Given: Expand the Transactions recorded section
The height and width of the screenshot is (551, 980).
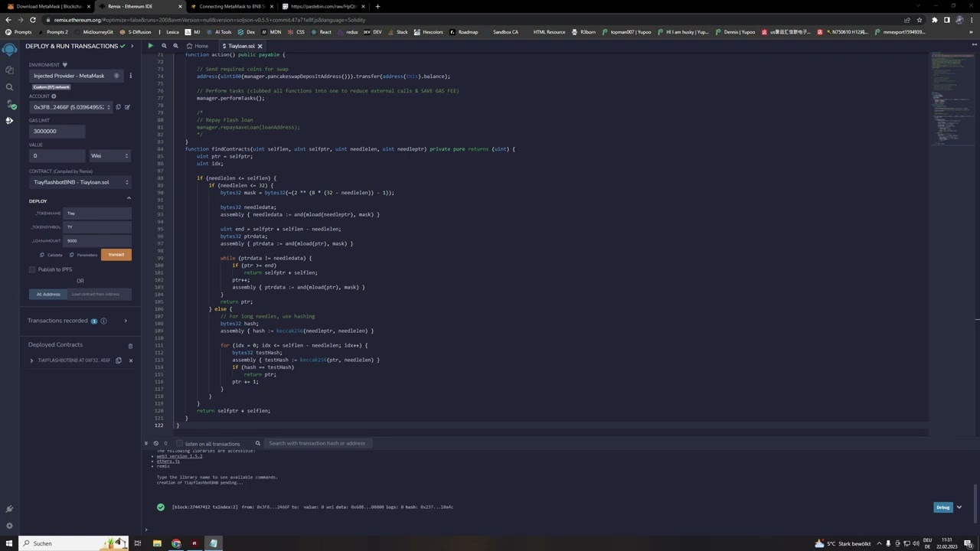Looking at the screenshot, I should point(126,321).
